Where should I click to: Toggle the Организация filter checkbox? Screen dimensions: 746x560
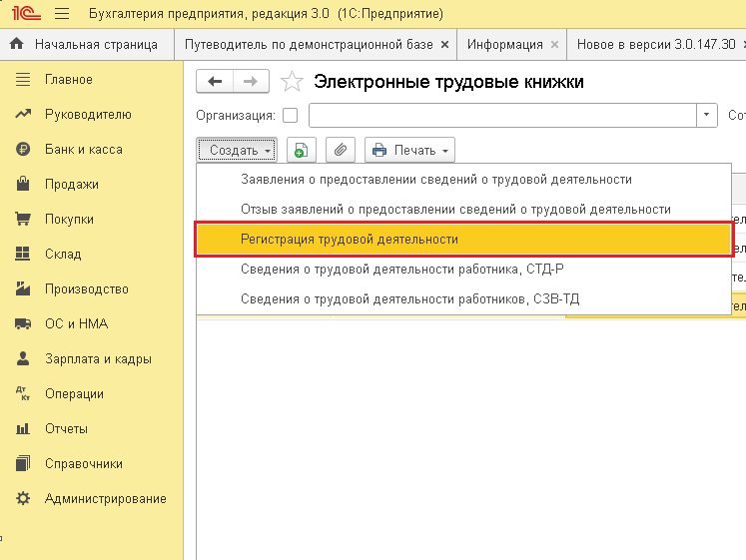(291, 116)
